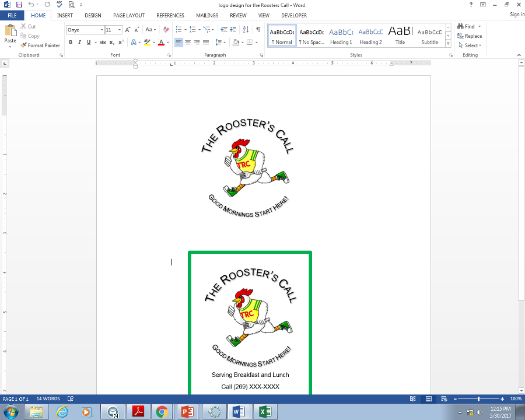525x420 pixels.
Task: Click the Superscript icon
Action: [x=121, y=42]
